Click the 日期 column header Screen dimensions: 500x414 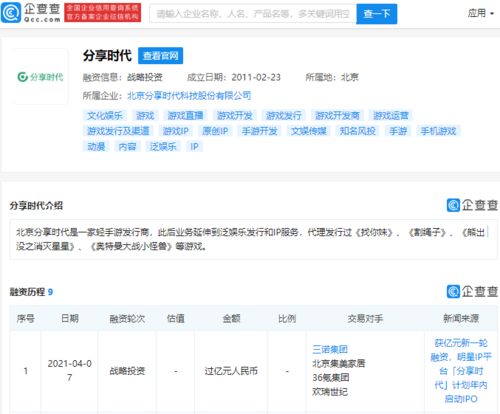[70, 319]
